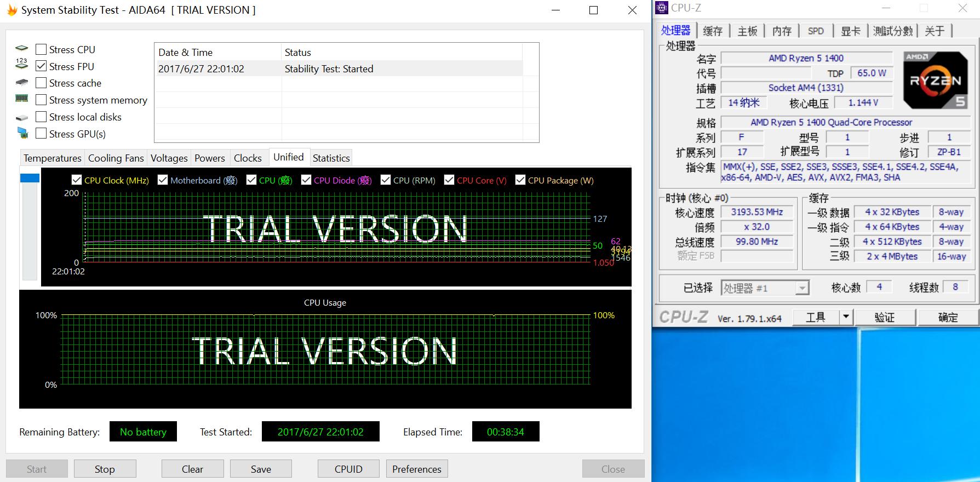Open the 关于 tab in CPU-Z
Screen dimensions: 980x482
coord(935,31)
